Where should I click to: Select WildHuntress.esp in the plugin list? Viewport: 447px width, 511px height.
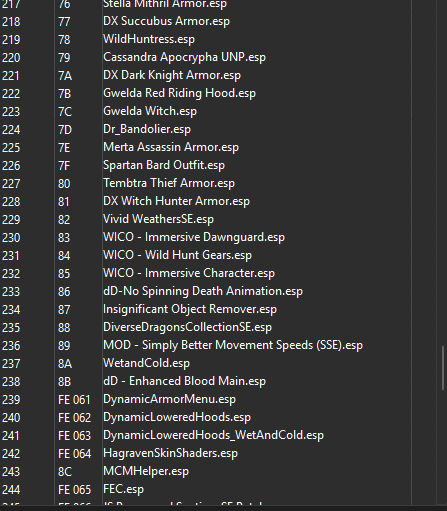coord(149,39)
